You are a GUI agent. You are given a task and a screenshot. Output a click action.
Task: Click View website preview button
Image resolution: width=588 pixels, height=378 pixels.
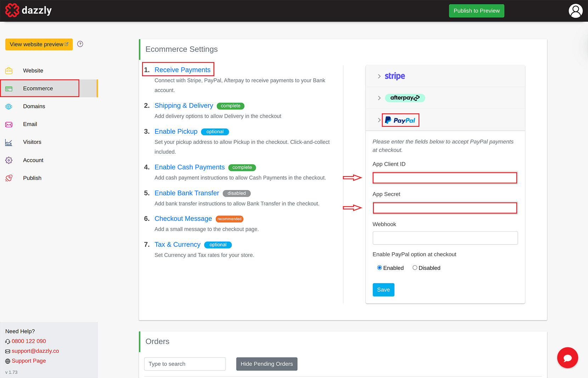click(39, 44)
